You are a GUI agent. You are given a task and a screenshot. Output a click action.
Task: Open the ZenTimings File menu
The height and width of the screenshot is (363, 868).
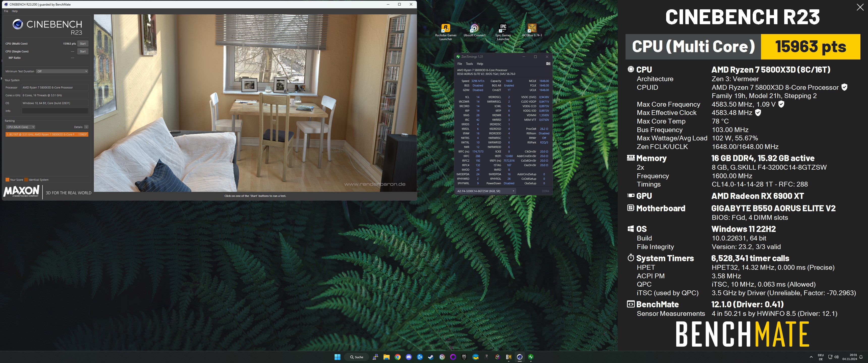click(459, 64)
